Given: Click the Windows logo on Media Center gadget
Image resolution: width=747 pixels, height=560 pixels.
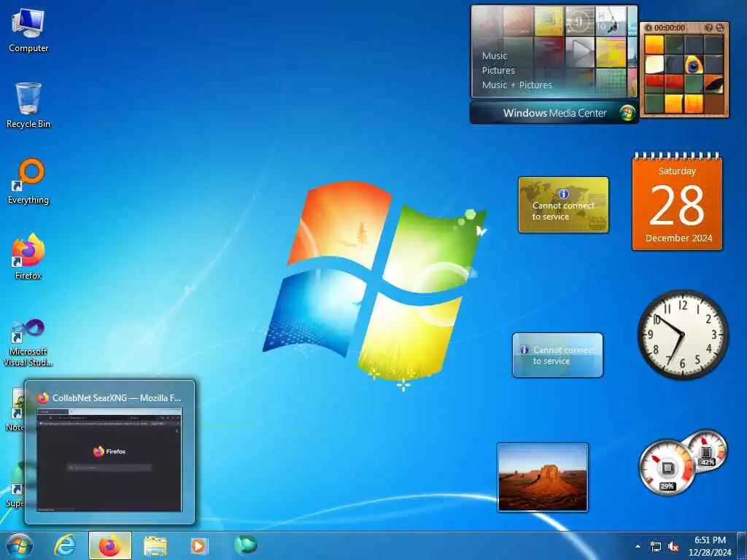Looking at the screenshot, I should pyautogui.click(x=627, y=113).
